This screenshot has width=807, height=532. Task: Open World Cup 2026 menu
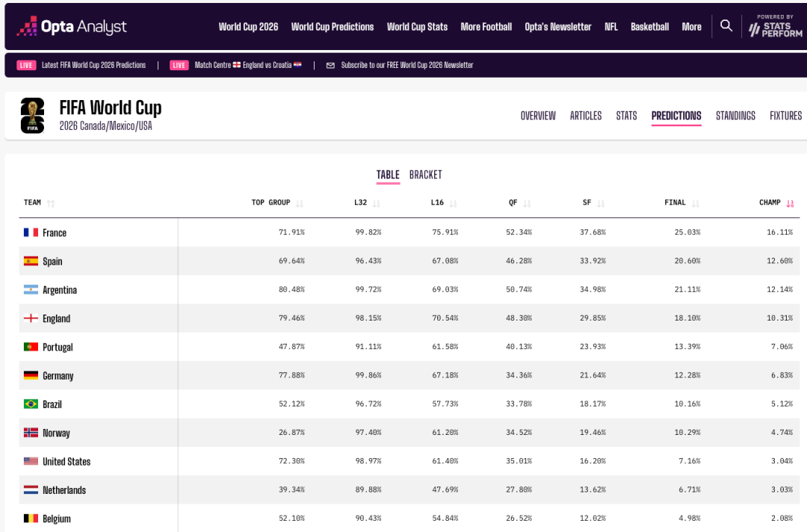[248, 27]
